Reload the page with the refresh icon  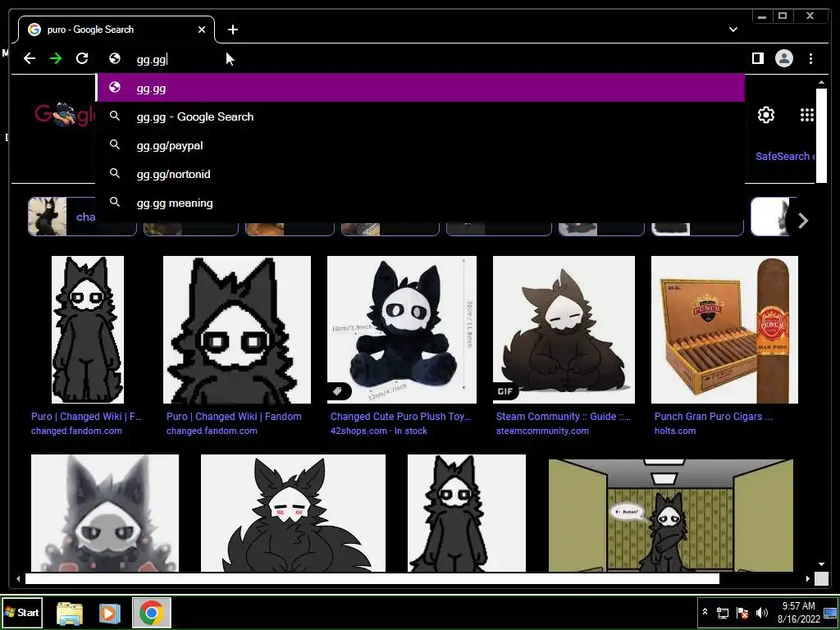pyautogui.click(x=82, y=58)
